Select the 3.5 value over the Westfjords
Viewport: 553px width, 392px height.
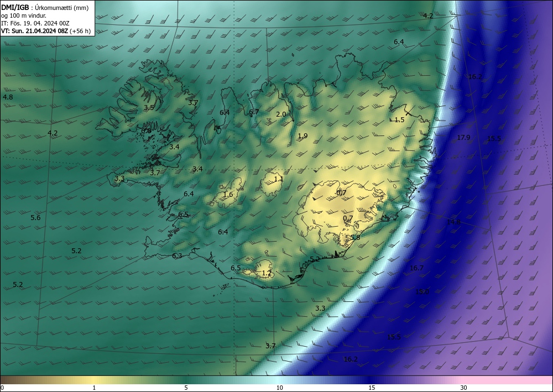[x=149, y=107]
